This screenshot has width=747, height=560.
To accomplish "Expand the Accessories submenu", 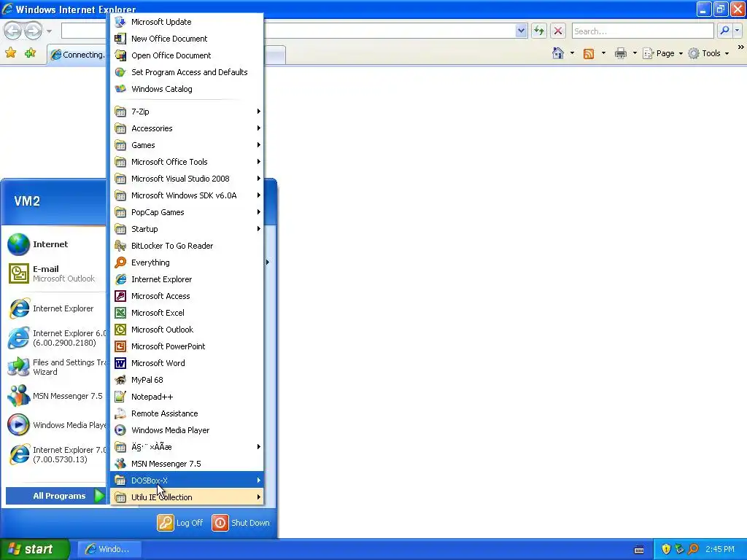I will (x=186, y=128).
